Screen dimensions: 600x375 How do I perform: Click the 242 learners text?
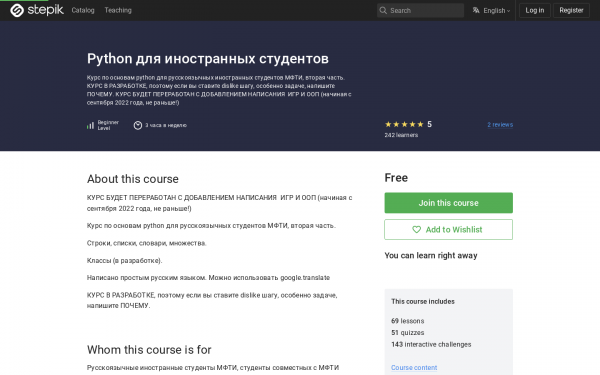coord(401,135)
